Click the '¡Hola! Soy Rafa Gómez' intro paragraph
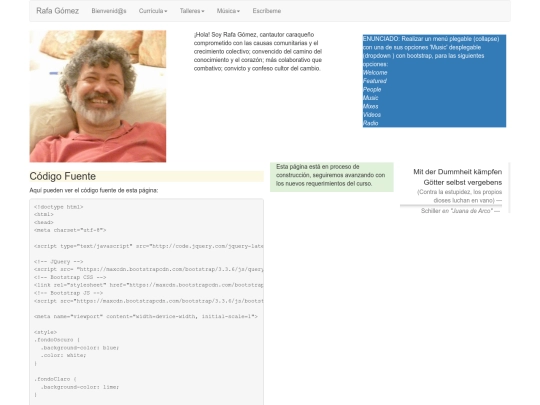This screenshot has width=540, height=405. pos(258,52)
